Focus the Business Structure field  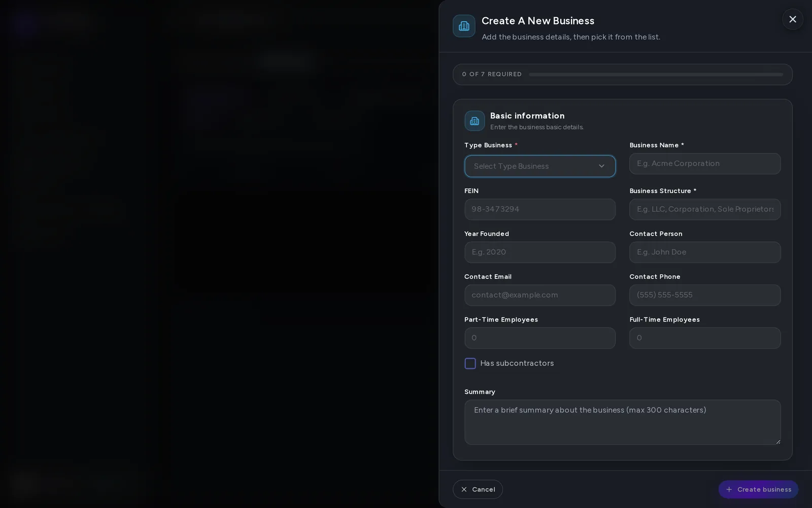[705, 209]
